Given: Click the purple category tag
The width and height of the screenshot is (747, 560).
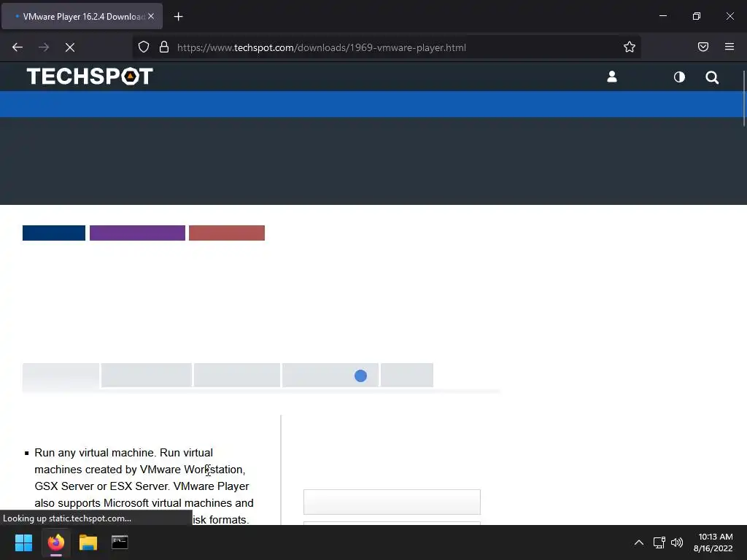Looking at the screenshot, I should pos(137,233).
